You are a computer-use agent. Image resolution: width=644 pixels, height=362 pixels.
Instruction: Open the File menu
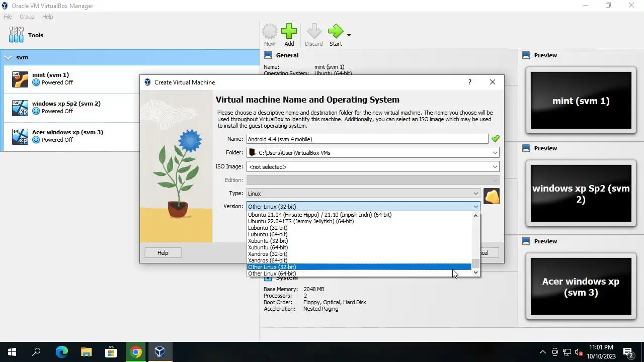(x=8, y=17)
